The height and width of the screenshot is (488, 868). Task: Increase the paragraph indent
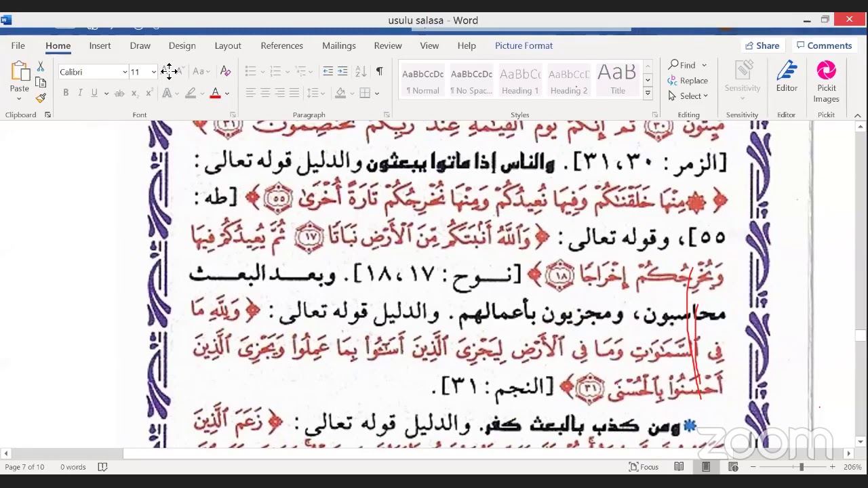tap(342, 71)
